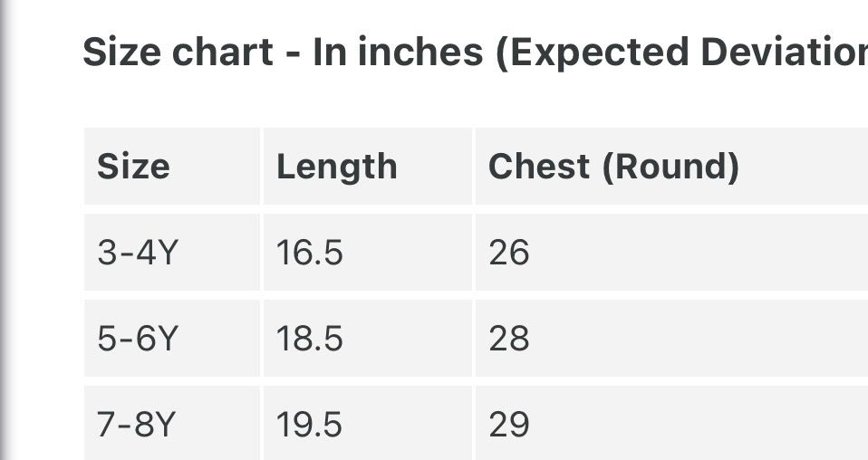Image resolution: width=868 pixels, height=460 pixels.
Task: Click the chest value 26
Action: [508, 253]
